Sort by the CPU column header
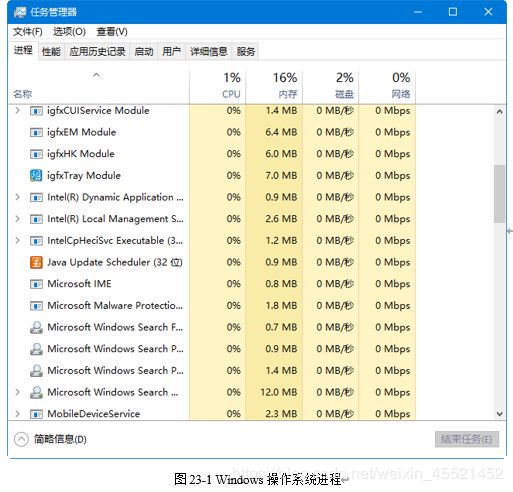The width and height of the screenshot is (513, 492). [x=217, y=86]
